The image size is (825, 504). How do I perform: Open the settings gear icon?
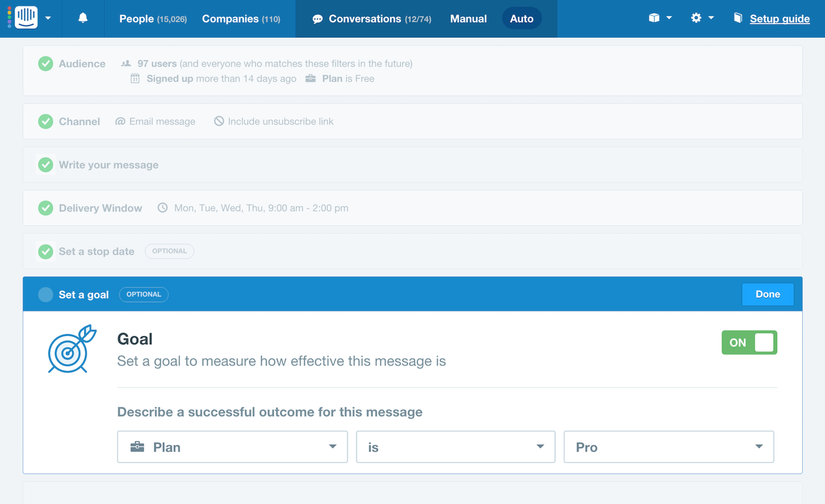point(696,19)
